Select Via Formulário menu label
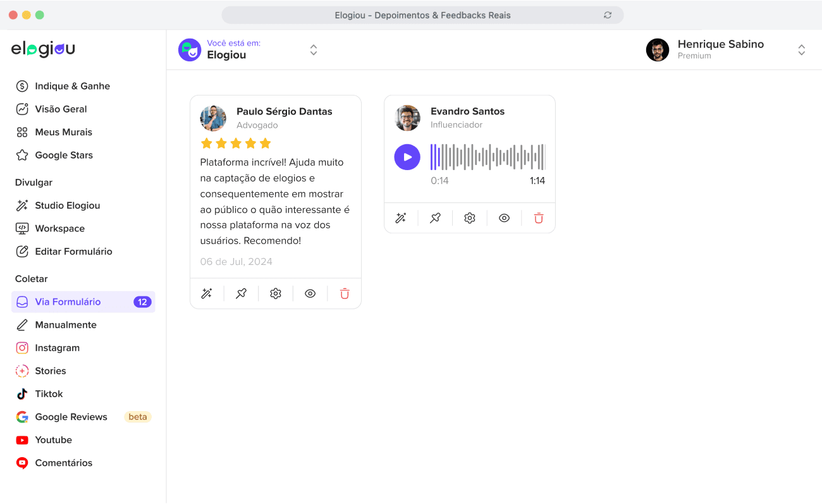The height and width of the screenshot is (504, 822). click(x=68, y=302)
